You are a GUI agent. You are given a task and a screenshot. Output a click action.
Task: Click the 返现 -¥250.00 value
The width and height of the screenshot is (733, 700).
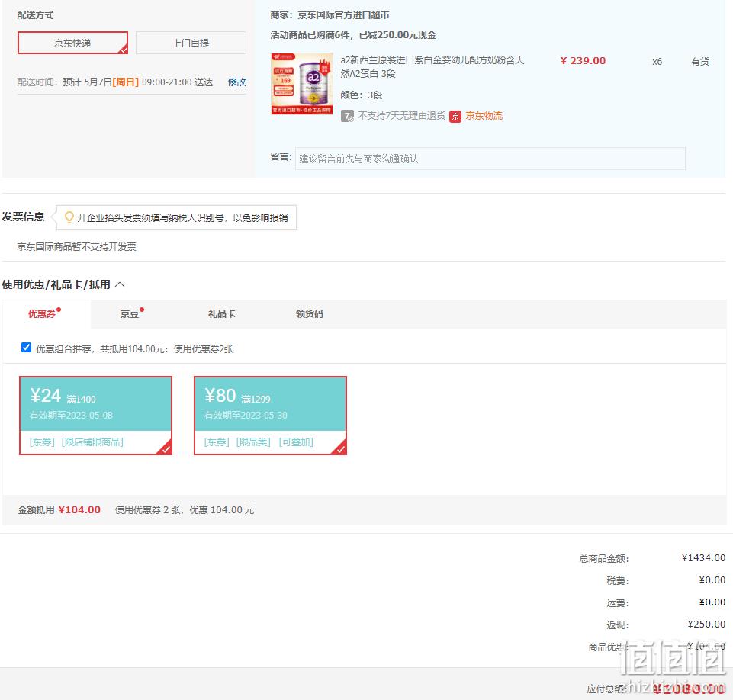click(x=705, y=625)
